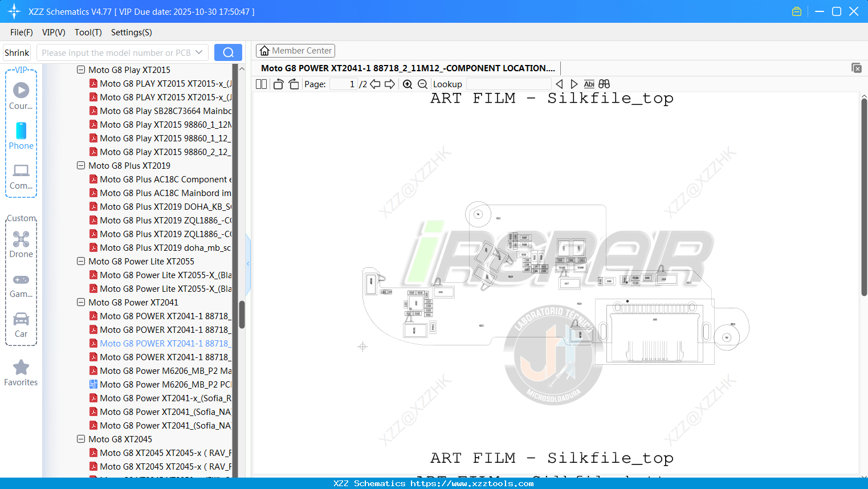Open Moto G8 Power XT2041-x_(Sofia_R file
868x489 pixels.
(x=160, y=398)
